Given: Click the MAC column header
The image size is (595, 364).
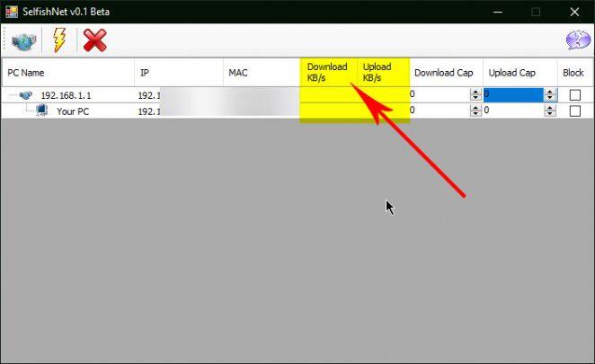Looking at the screenshot, I should 261,73.
